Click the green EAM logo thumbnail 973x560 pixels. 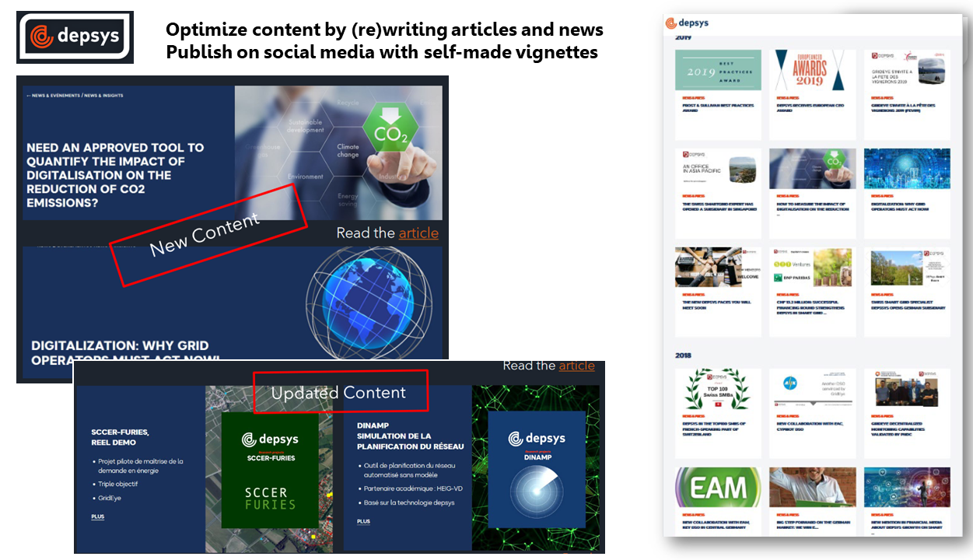click(718, 488)
